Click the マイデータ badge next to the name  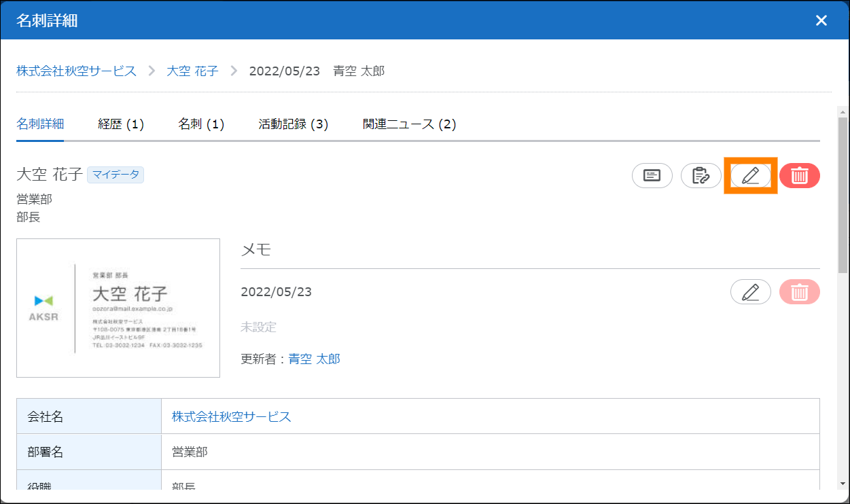115,175
